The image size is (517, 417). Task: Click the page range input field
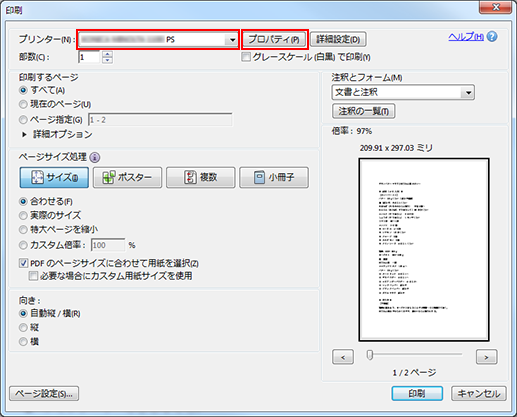click(160, 120)
